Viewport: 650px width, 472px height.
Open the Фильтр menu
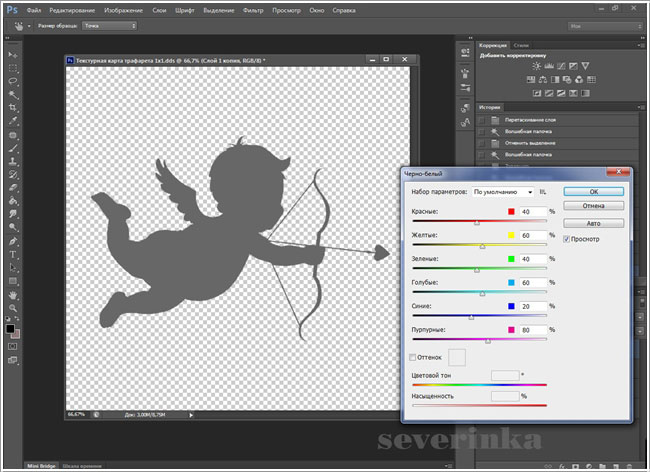251,8
